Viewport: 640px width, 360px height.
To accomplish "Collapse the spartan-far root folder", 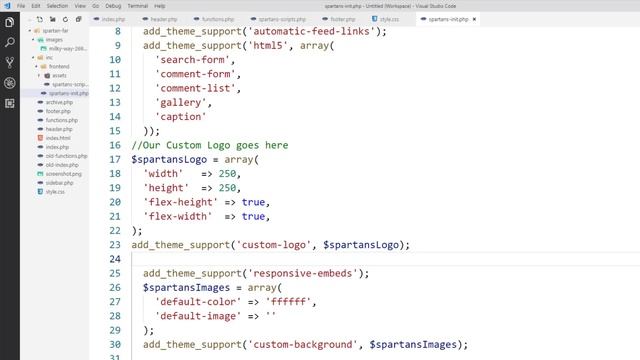I will (30, 31).
